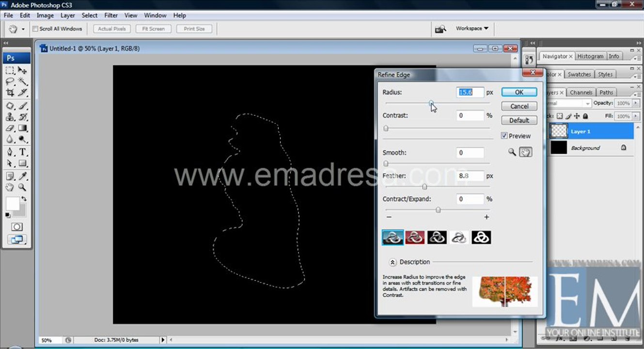Select the Gradient tool
This screenshot has height=349, width=644.
pos(22,128)
